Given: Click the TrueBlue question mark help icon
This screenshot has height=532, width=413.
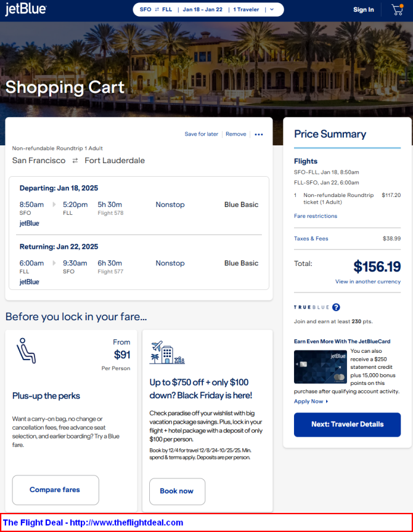Looking at the screenshot, I should pyautogui.click(x=336, y=307).
